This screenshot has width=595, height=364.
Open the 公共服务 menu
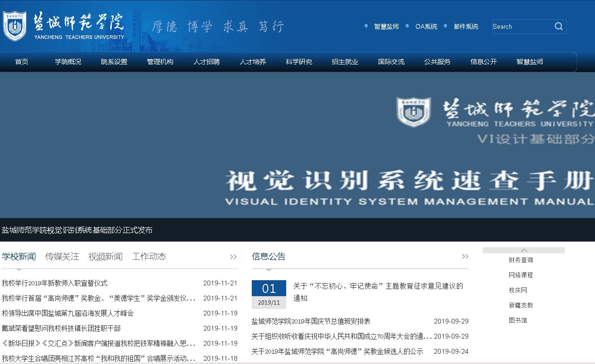point(437,62)
